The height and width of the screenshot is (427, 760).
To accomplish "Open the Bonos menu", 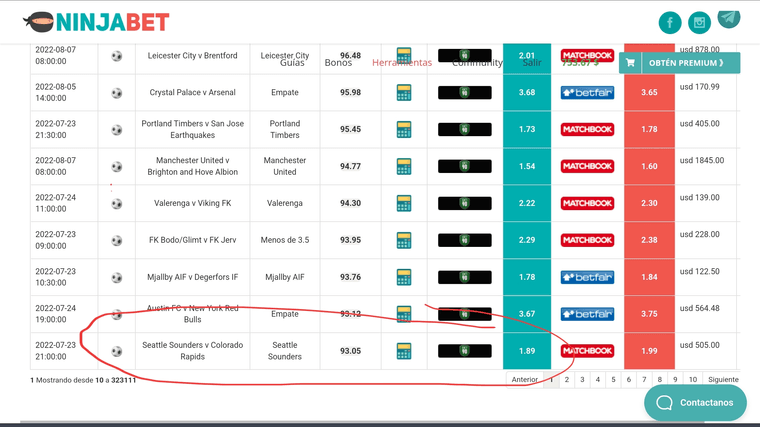I will coord(338,63).
